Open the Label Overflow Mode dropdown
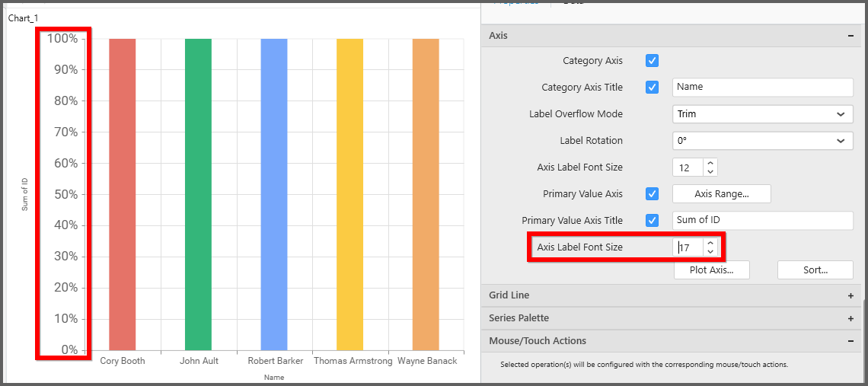868x386 pixels. (x=762, y=114)
